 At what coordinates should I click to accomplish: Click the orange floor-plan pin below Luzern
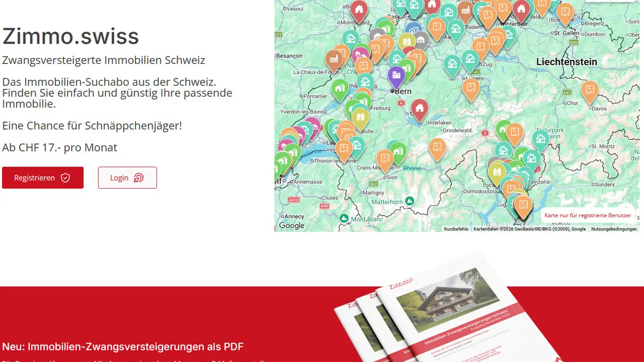471,89
